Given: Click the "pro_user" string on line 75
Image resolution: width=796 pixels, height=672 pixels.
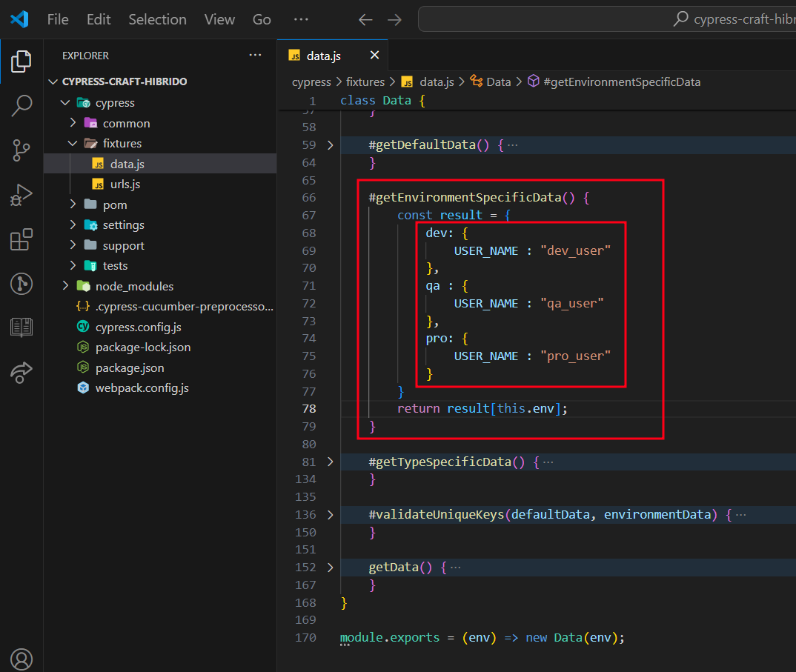Looking at the screenshot, I should [x=575, y=356].
